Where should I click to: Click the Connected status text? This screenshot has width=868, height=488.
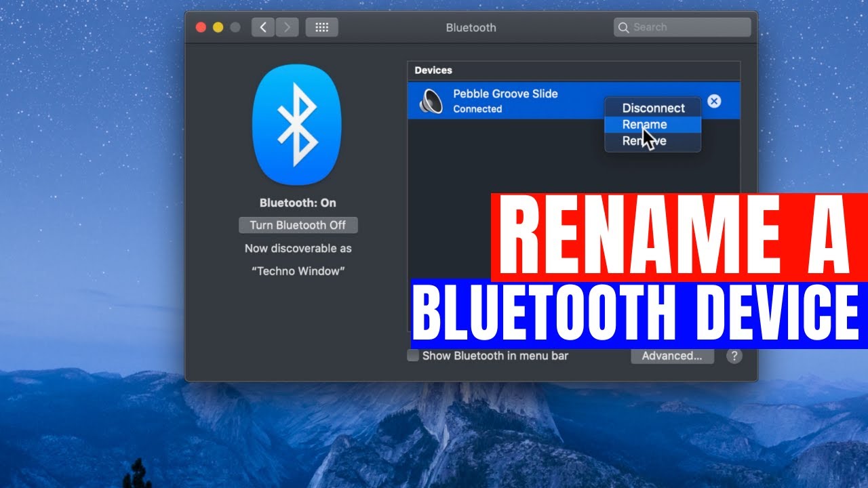(477, 109)
